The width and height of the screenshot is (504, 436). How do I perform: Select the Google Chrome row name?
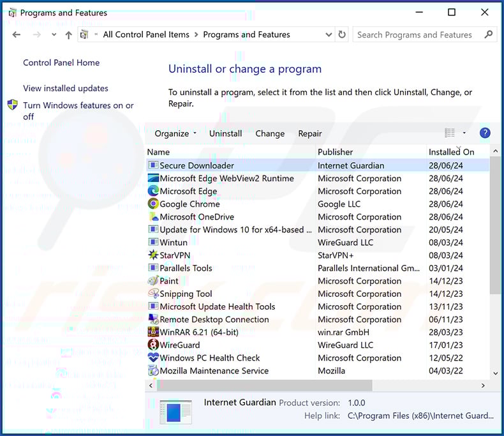(189, 204)
